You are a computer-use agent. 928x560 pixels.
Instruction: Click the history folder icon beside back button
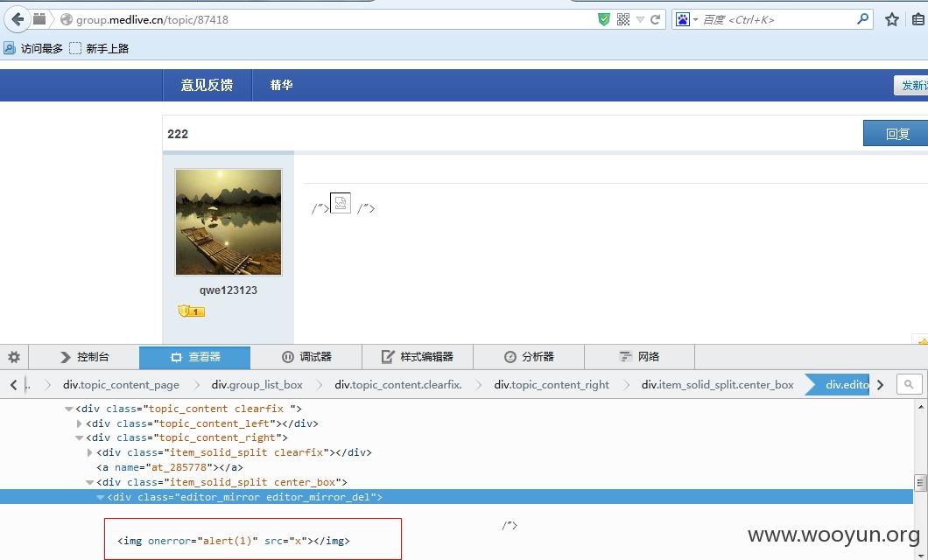point(39,19)
